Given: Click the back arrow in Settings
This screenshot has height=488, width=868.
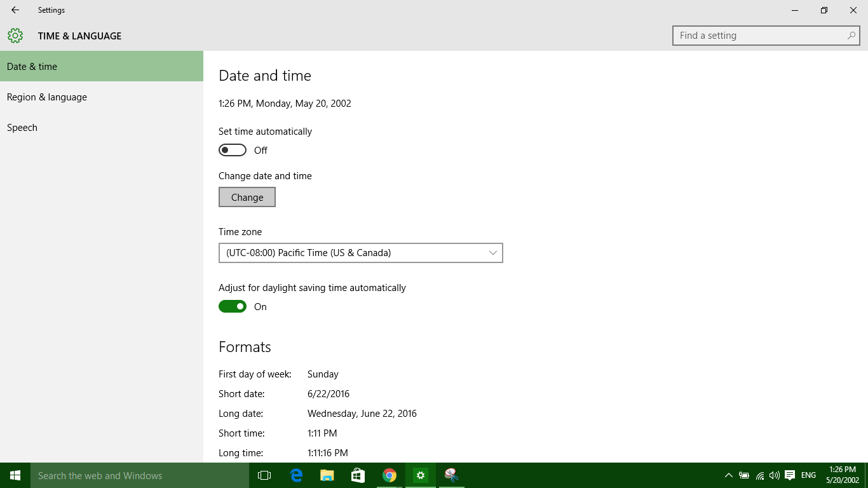Looking at the screenshot, I should tap(14, 10).
